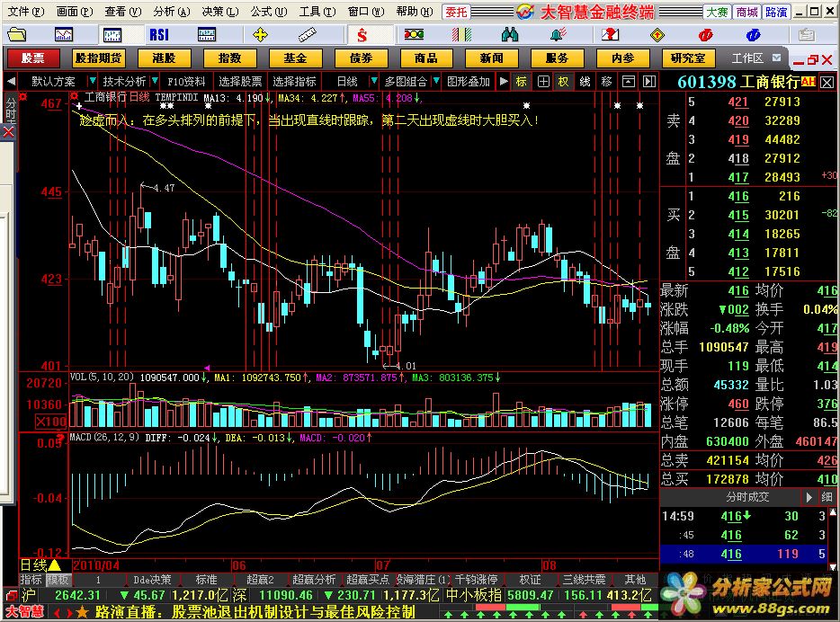
Task: Click the red dollar sign icon
Action: point(362,35)
